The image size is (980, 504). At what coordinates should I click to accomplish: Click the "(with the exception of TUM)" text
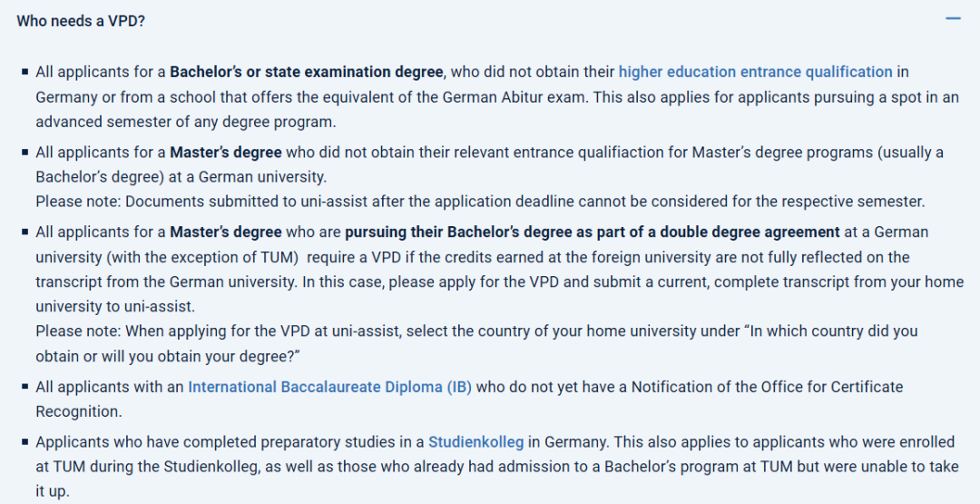[189, 257]
